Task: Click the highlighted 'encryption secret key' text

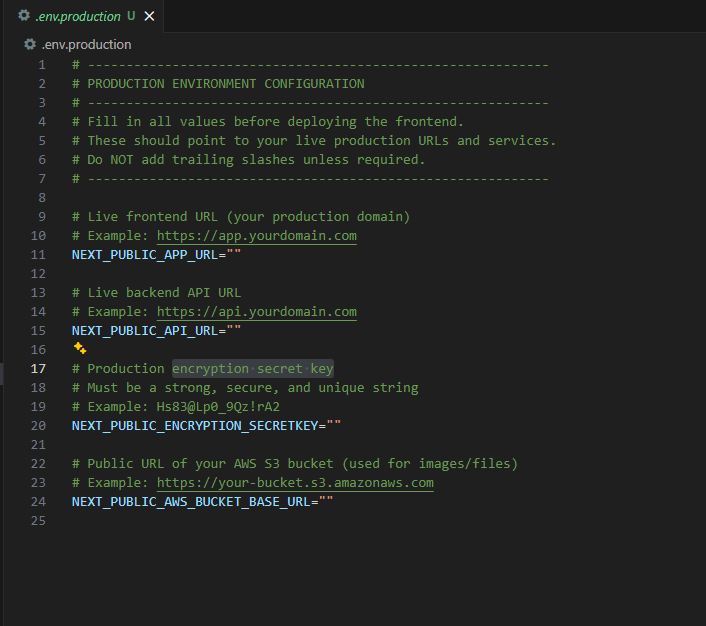Action: pyautogui.click(x=253, y=369)
